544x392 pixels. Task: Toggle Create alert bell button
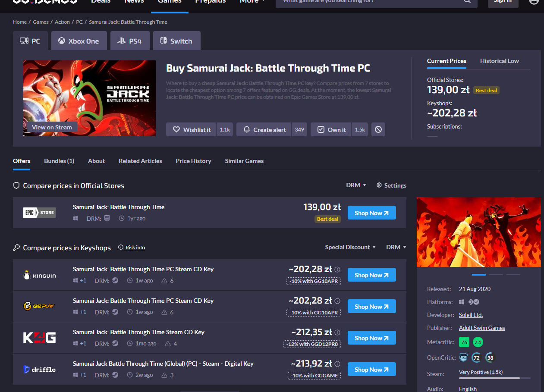pos(264,129)
